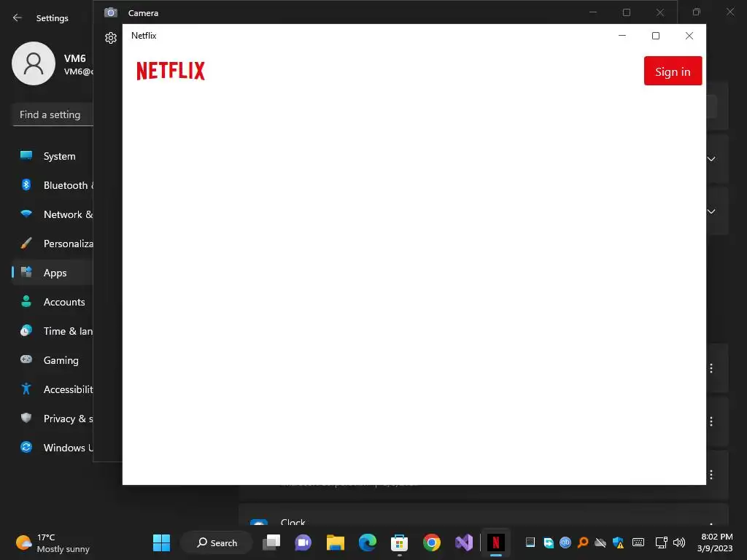Select Apps in the Settings sidebar
Viewport: 747px width, 560px height.
click(53, 273)
